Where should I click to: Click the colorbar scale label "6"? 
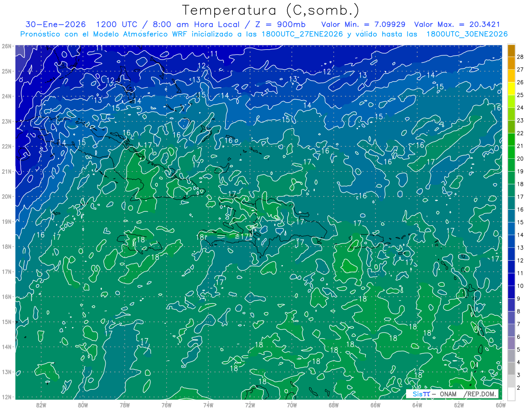[519, 337]
